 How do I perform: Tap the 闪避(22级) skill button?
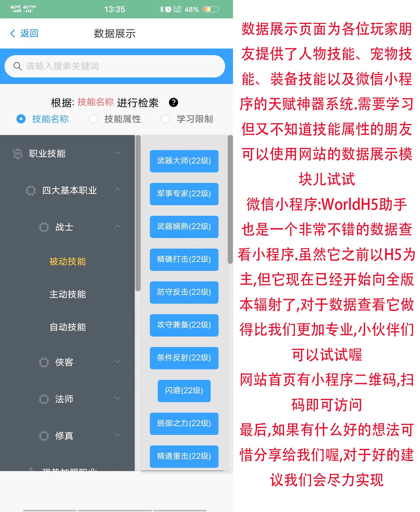tap(184, 391)
